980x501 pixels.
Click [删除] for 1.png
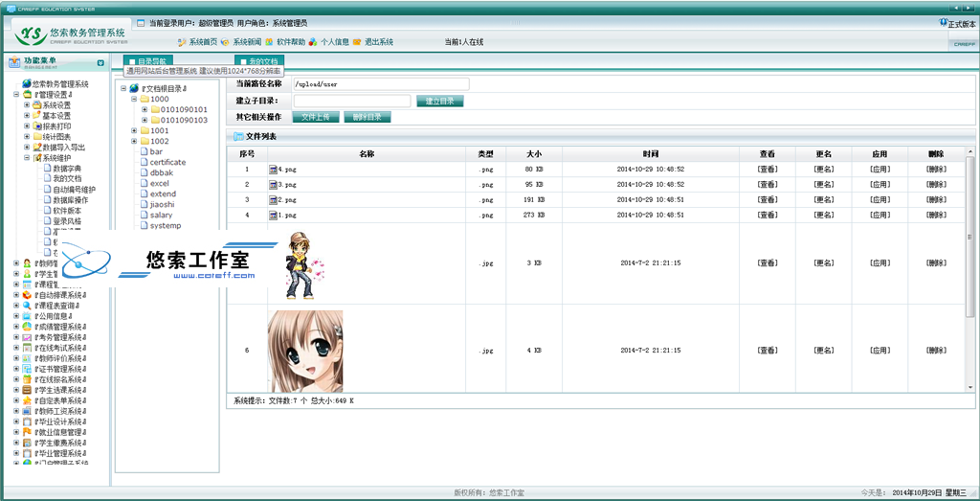click(x=936, y=215)
